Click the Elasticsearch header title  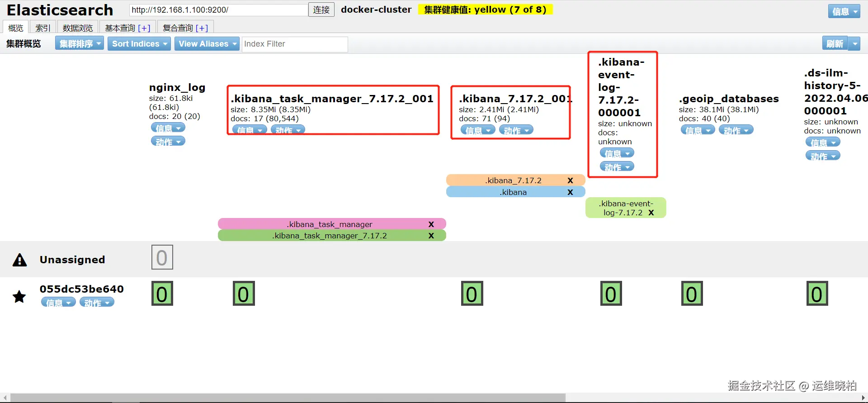pos(60,10)
